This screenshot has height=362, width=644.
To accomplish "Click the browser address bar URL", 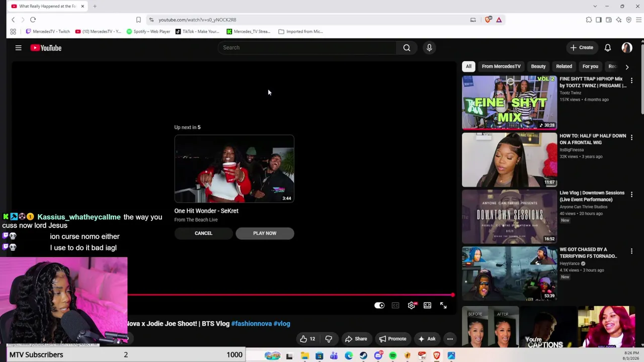I will (x=197, y=20).
